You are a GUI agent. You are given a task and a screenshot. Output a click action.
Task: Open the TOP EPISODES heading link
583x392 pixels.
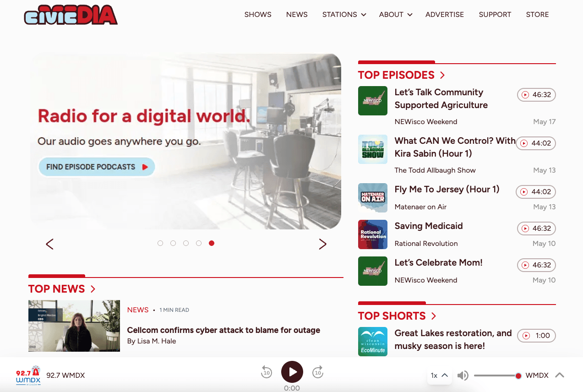401,75
